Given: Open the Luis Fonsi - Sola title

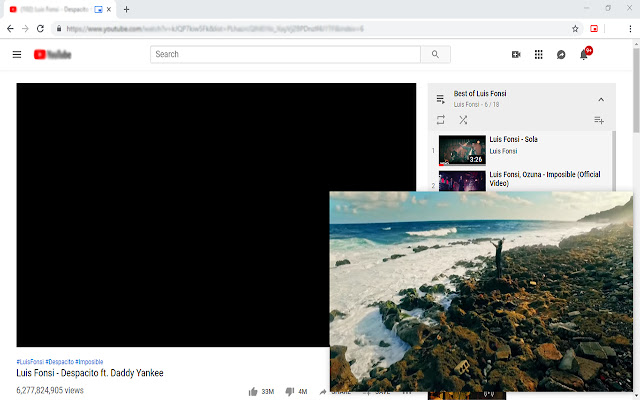Looking at the screenshot, I should (x=513, y=139).
